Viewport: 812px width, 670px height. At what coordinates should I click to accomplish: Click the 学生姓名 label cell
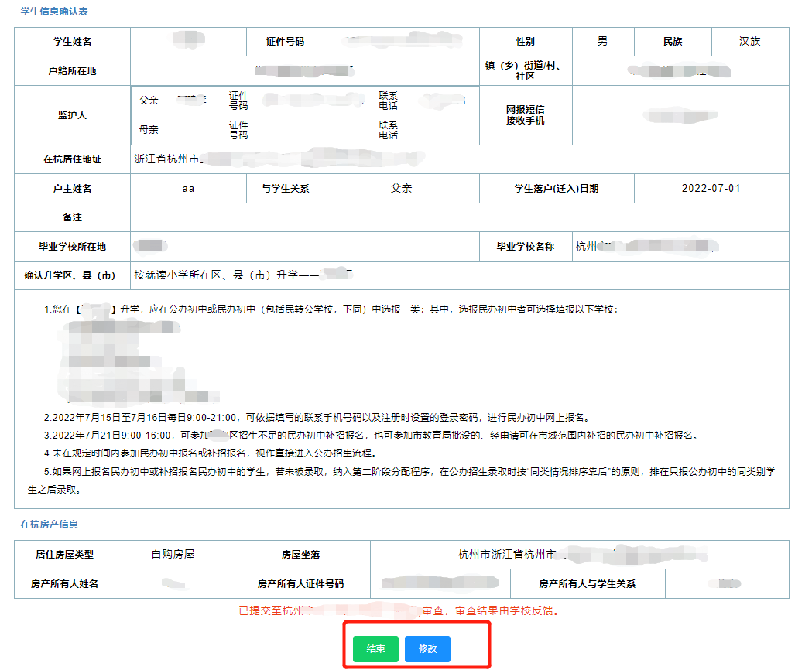click(x=72, y=42)
